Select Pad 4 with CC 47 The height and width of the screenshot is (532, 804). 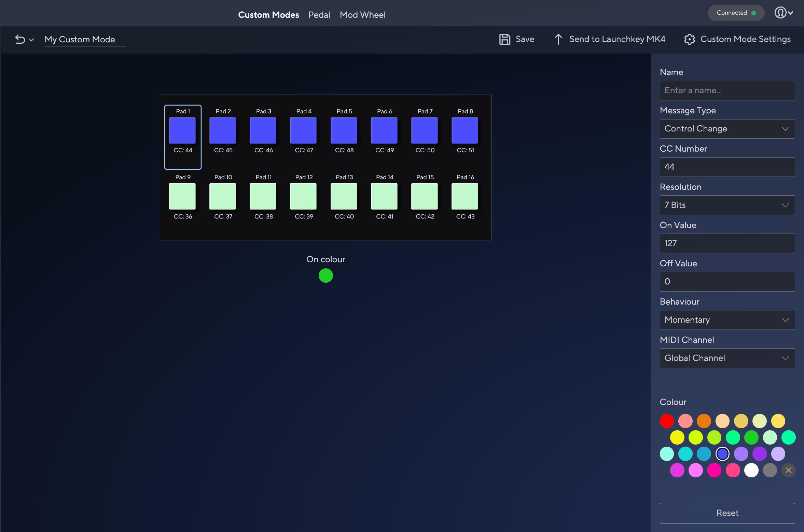pos(304,131)
